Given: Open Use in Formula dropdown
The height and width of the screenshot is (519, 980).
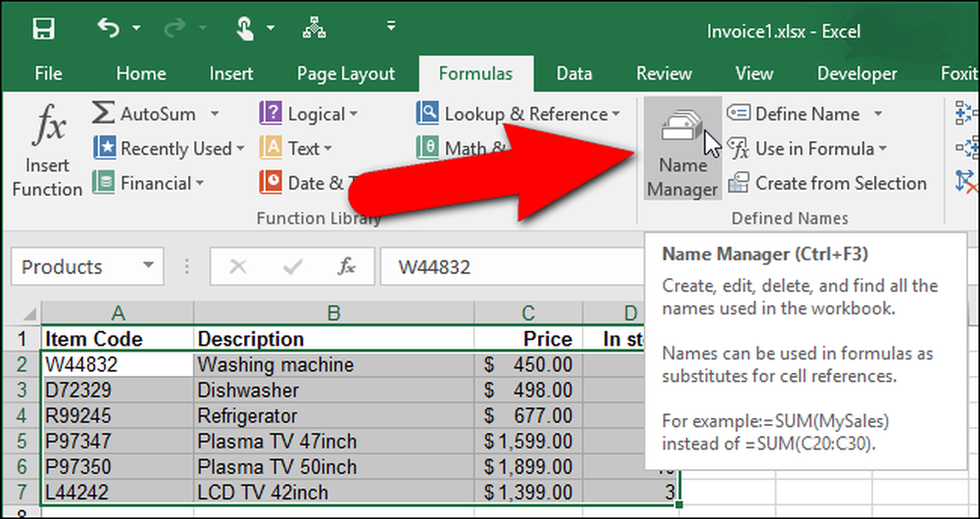Looking at the screenshot, I should click(x=808, y=149).
